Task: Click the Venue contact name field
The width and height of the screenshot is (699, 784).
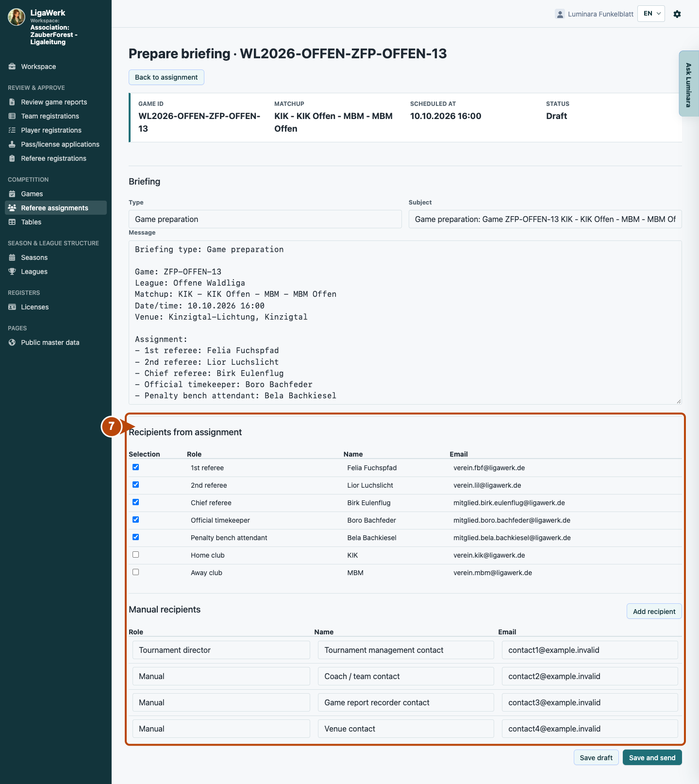Action: (406, 729)
